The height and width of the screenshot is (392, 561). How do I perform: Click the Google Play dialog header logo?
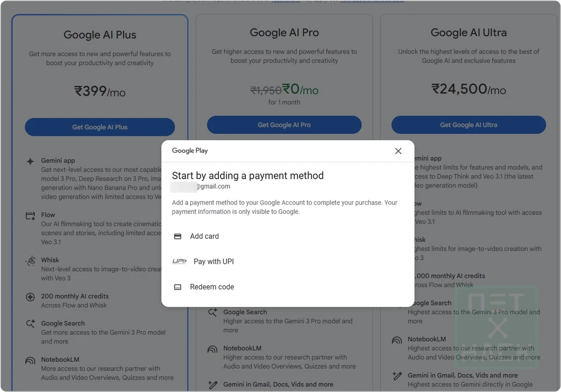click(x=190, y=151)
